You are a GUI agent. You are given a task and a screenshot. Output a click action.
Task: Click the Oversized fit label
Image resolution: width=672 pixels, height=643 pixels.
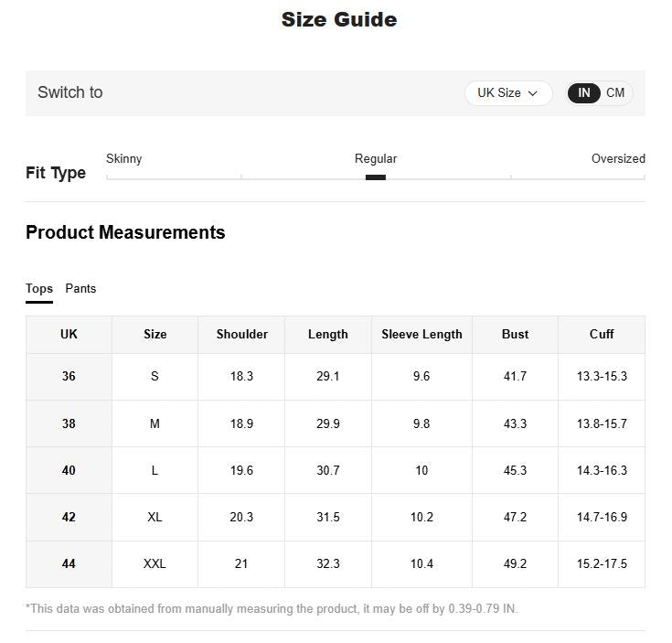[x=618, y=158]
